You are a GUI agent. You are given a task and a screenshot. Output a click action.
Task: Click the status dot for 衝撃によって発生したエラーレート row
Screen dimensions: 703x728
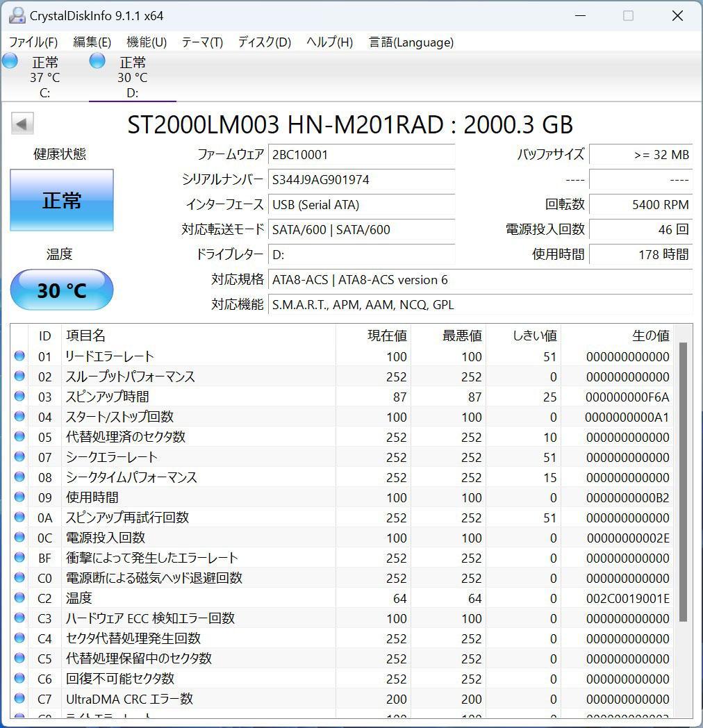tap(19, 557)
